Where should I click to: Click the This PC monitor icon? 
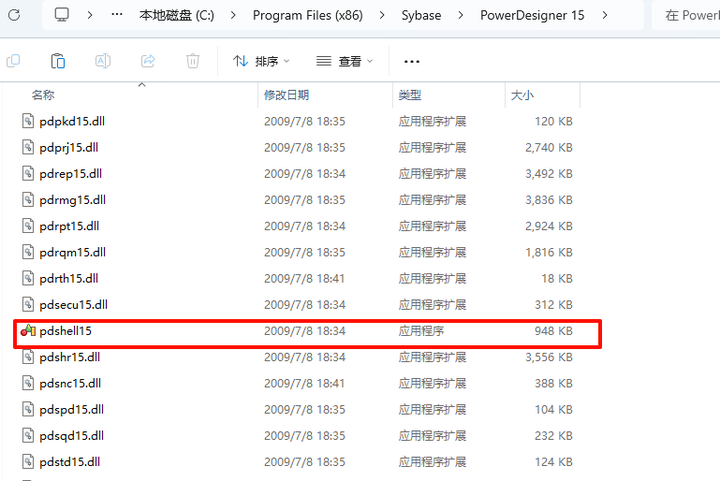(62, 15)
